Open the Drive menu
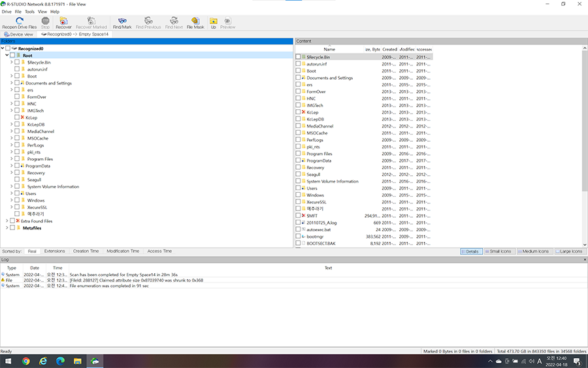Viewport: 588px width, 368px height. pyautogui.click(x=7, y=12)
